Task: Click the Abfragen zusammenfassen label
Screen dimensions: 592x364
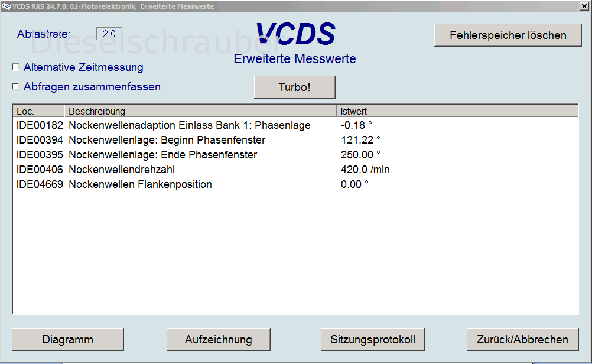Action: pos(92,87)
